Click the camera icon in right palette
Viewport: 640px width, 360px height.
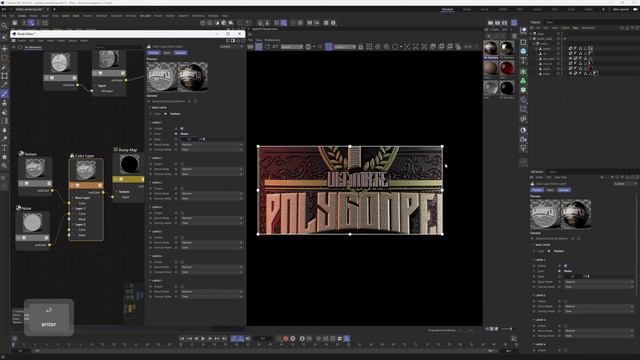tap(523, 139)
